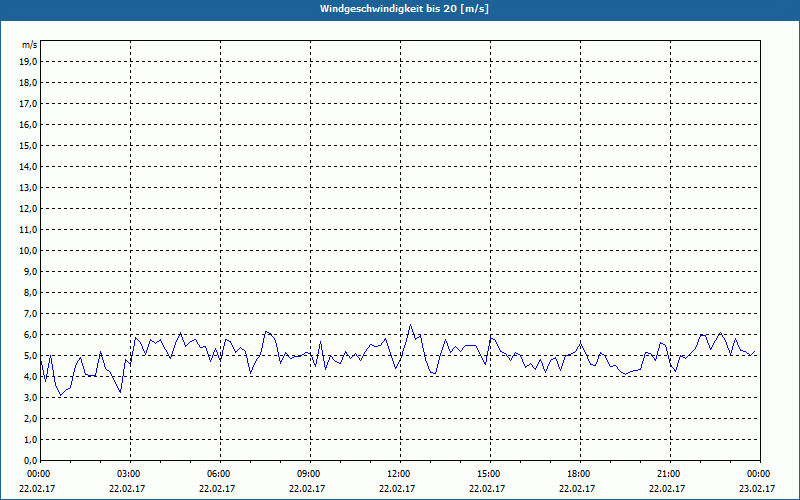Screen dimensions: 800x500
Task: Click the "7,0" y-axis label
Action: (30, 313)
